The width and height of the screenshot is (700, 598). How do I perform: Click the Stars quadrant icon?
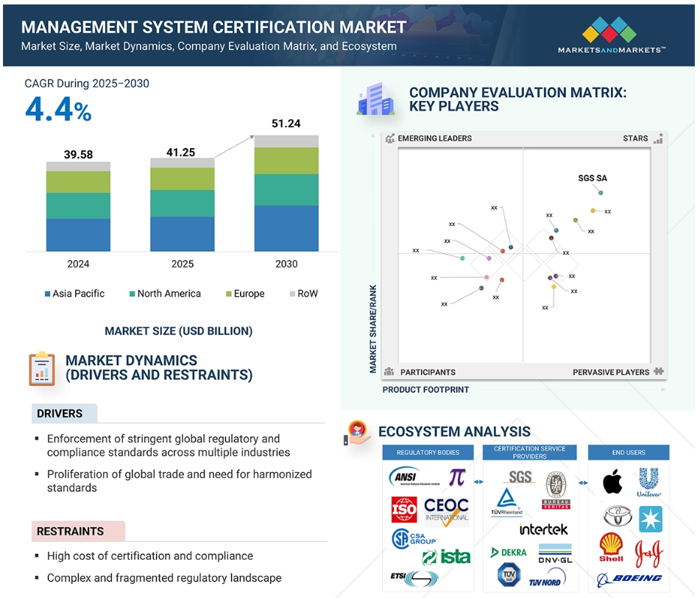pos(658,138)
